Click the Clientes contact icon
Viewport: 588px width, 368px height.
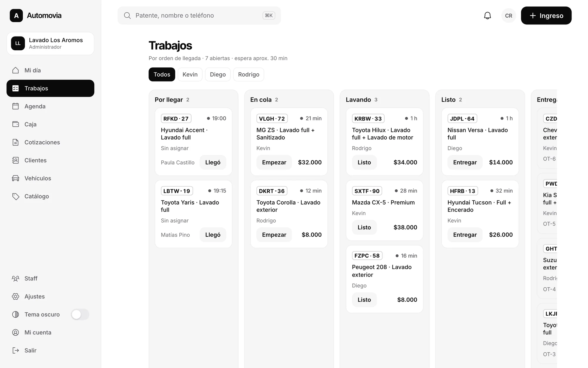point(16,160)
